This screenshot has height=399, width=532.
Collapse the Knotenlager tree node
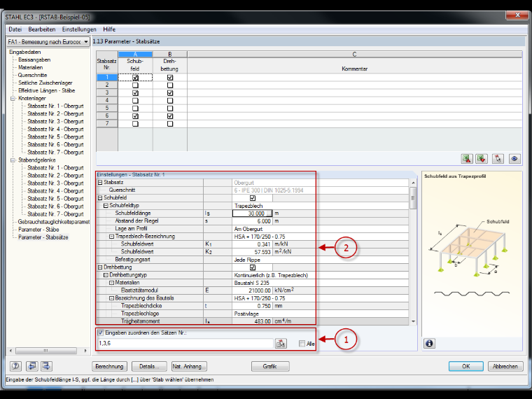13,99
